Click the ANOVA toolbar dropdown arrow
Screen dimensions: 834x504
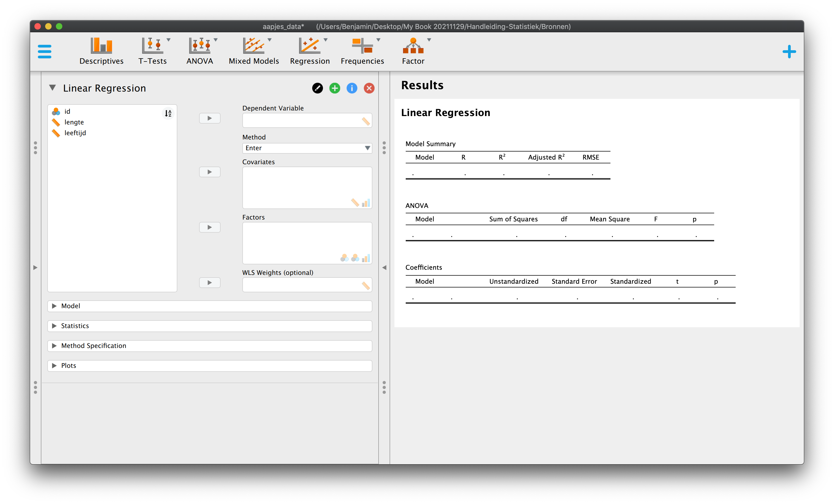pyautogui.click(x=215, y=40)
